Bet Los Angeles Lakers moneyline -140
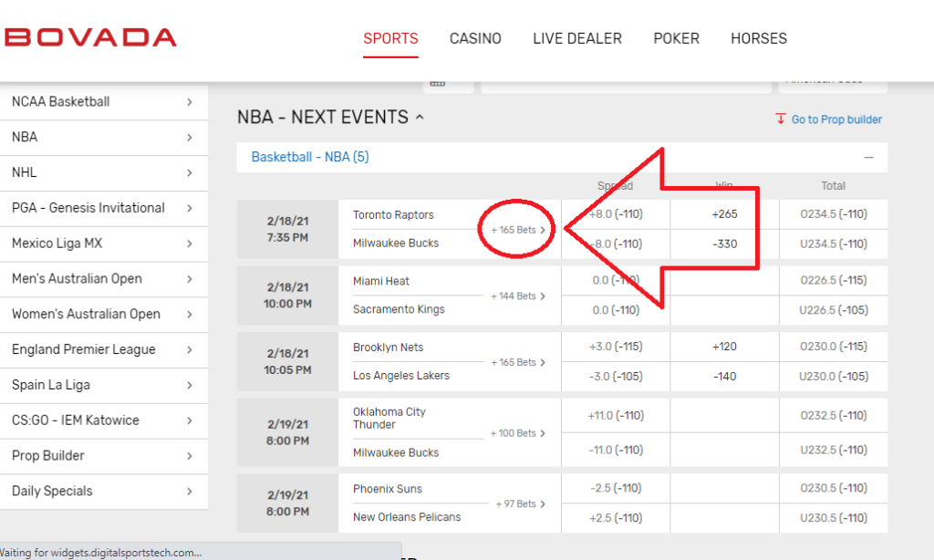This screenshot has width=934, height=560. (724, 377)
